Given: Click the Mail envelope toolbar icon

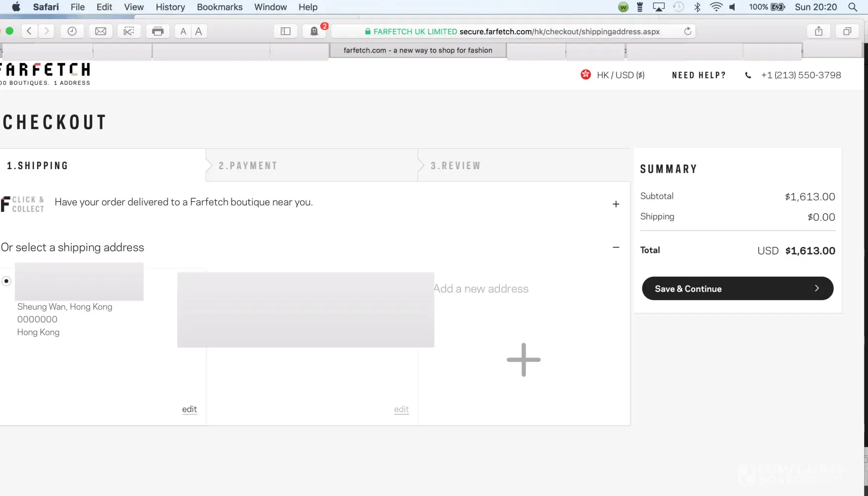Looking at the screenshot, I should [x=101, y=31].
